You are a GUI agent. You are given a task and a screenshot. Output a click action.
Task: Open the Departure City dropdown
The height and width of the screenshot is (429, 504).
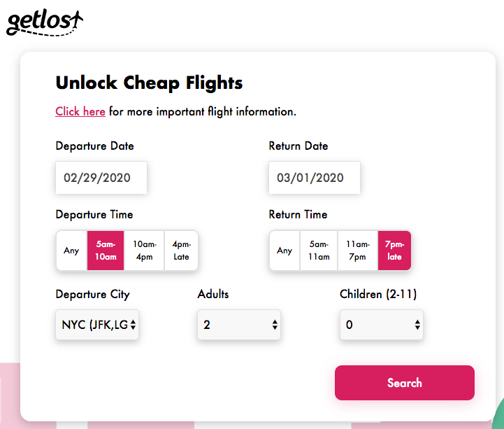[x=97, y=325]
